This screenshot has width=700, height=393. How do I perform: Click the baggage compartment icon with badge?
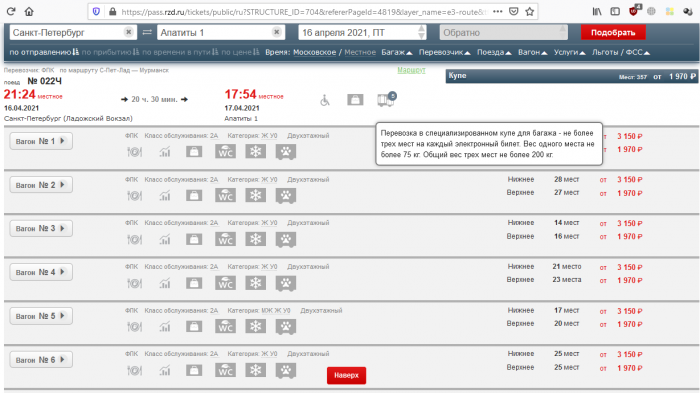[x=386, y=99]
